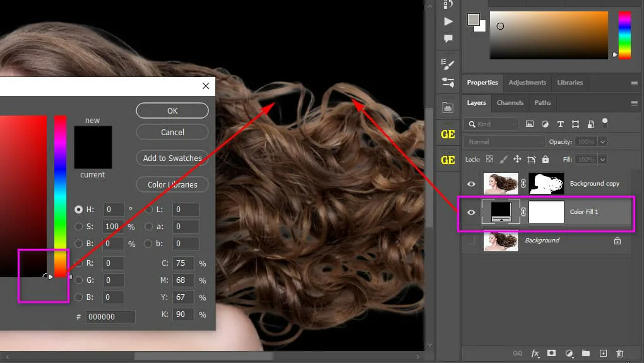Viewport: 644px width, 363px height.
Task: Hide the Color Fill 1 layer eye
Action: coord(471,212)
